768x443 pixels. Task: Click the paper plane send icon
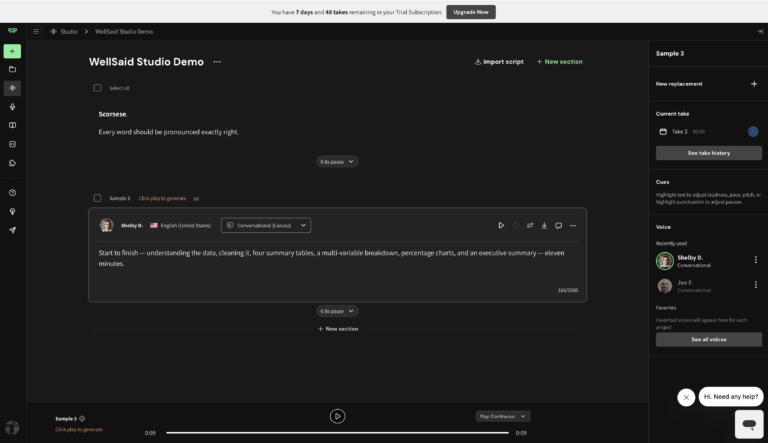click(12, 230)
